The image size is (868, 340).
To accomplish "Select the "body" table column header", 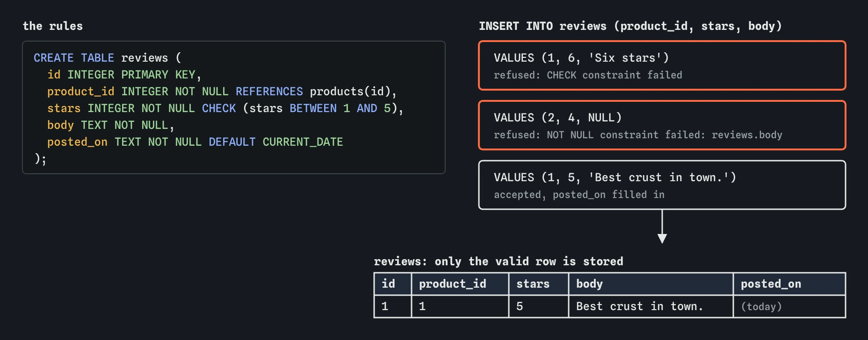I will [651, 284].
